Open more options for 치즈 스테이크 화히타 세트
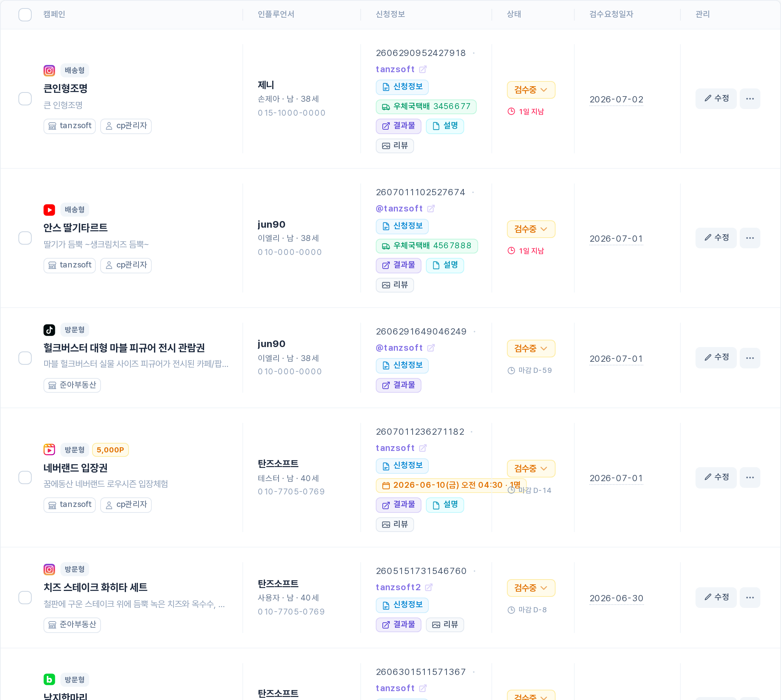Image resolution: width=781 pixels, height=700 pixels. (749, 598)
